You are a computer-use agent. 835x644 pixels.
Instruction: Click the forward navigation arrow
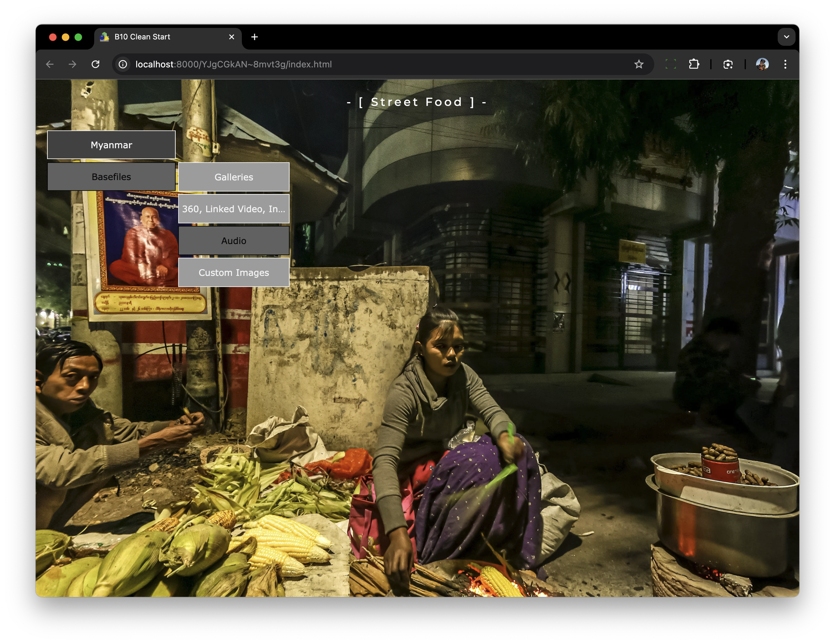[x=72, y=64]
